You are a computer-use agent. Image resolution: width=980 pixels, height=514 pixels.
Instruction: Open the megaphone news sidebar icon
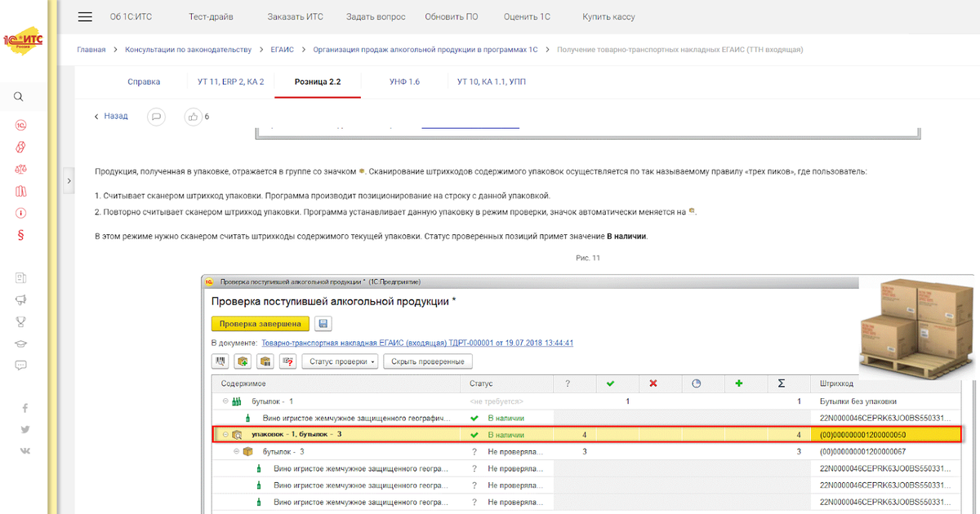[x=21, y=299]
